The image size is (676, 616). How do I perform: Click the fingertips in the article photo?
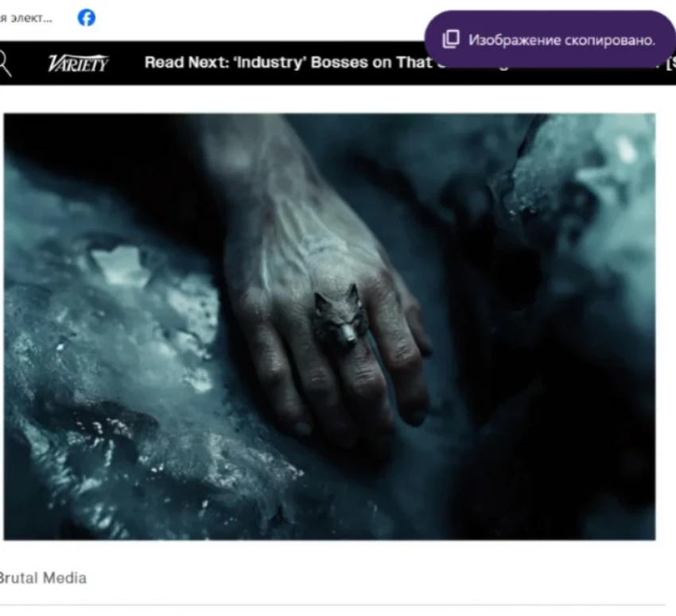point(358,413)
